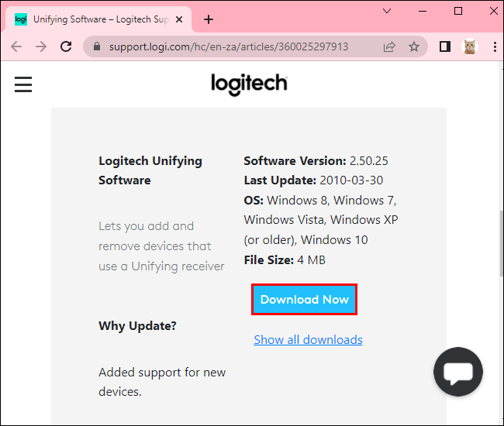Viewport: 504px width, 426px height.
Task: Open a new browser tab
Action: point(208,19)
